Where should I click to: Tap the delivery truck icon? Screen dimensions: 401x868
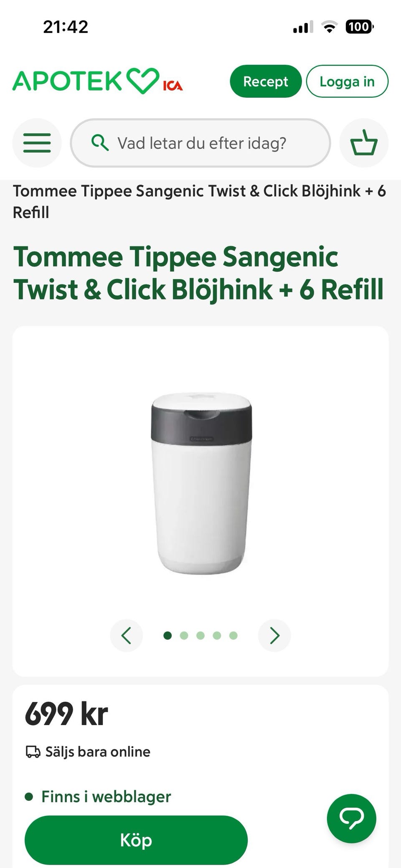point(33,751)
